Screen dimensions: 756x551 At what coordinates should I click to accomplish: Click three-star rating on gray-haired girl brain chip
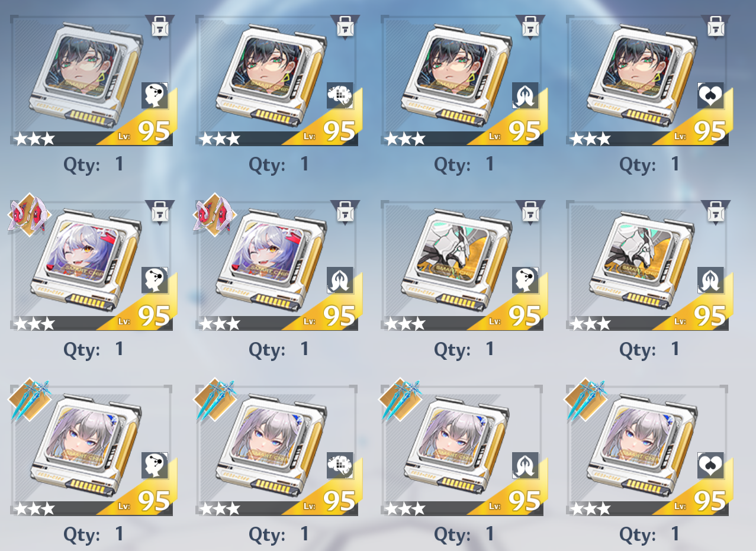[x=220, y=508]
